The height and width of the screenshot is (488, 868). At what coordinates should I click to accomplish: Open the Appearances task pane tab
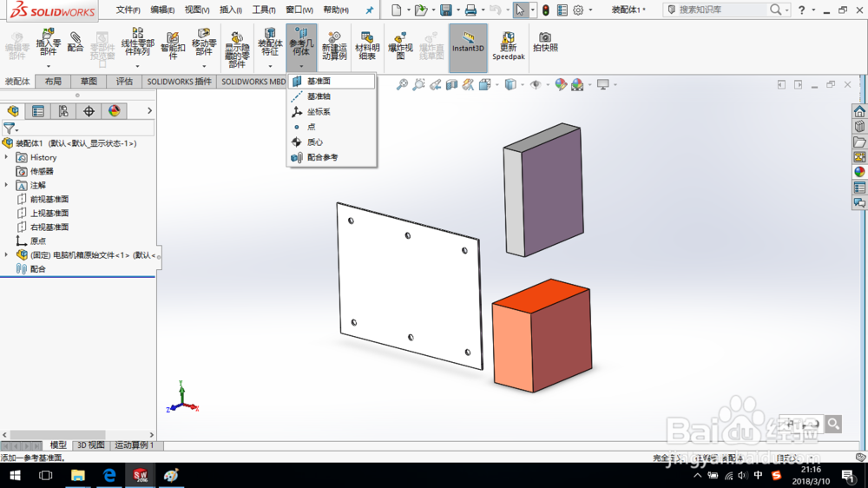(x=859, y=172)
